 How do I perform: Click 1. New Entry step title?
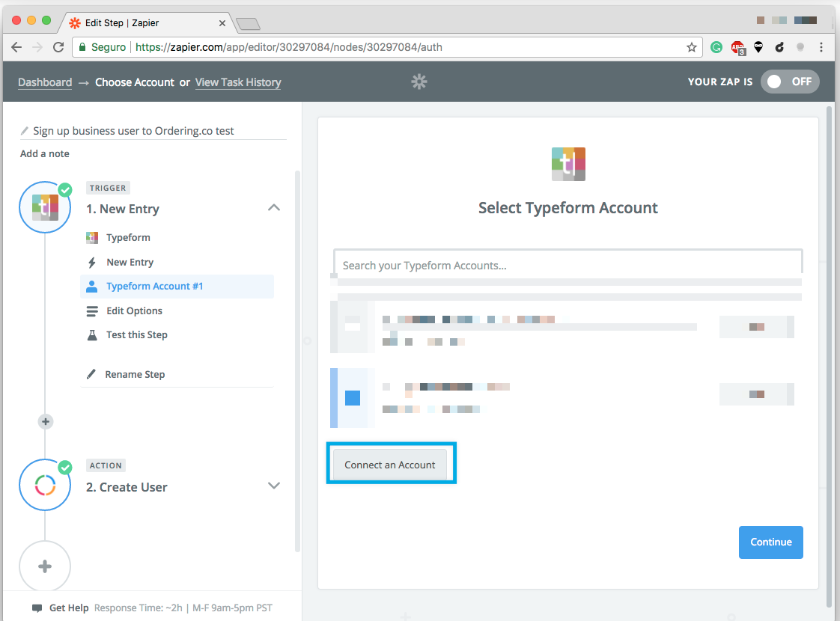click(x=123, y=209)
